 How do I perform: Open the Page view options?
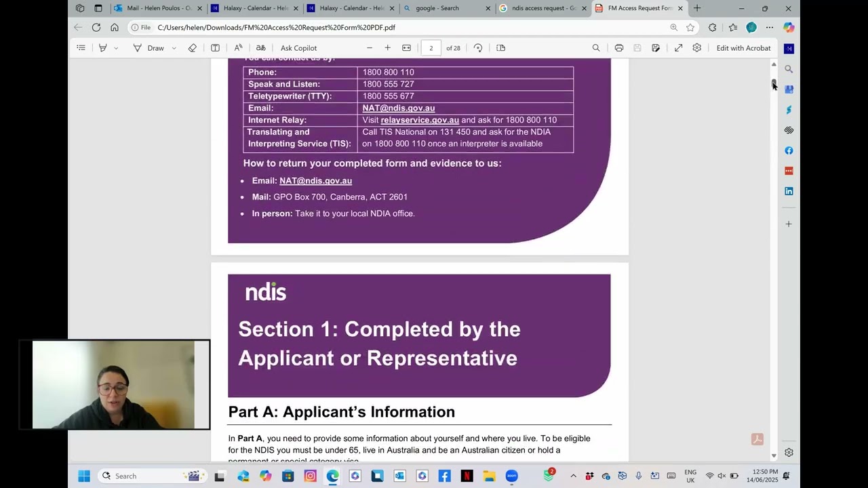coord(501,48)
